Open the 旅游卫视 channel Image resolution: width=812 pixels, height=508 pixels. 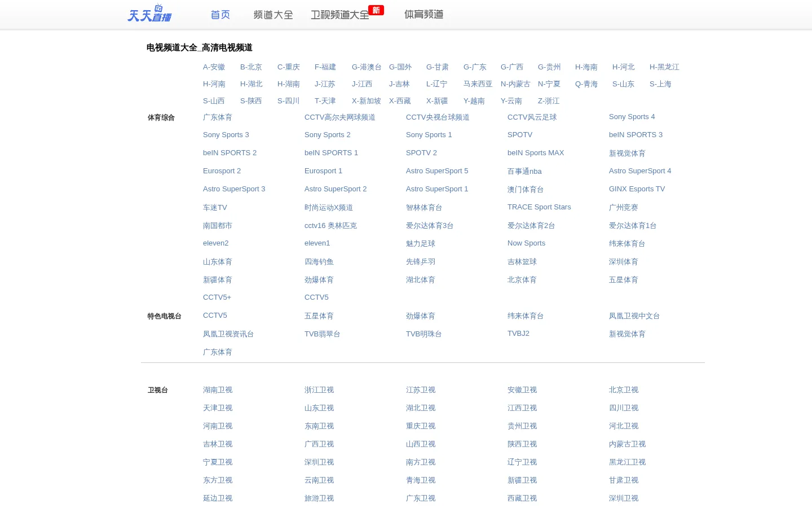pyautogui.click(x=319, y=498)
